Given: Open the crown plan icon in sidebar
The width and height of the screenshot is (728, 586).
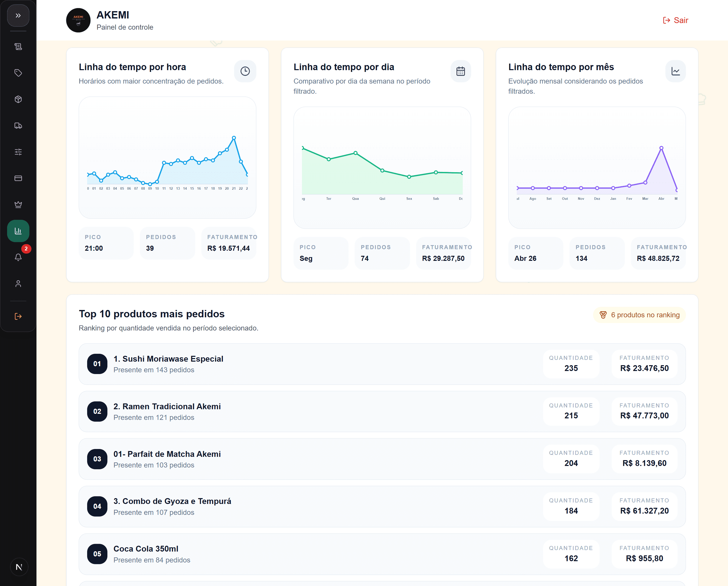Looking at the screenshot, I should pos(18,205).
